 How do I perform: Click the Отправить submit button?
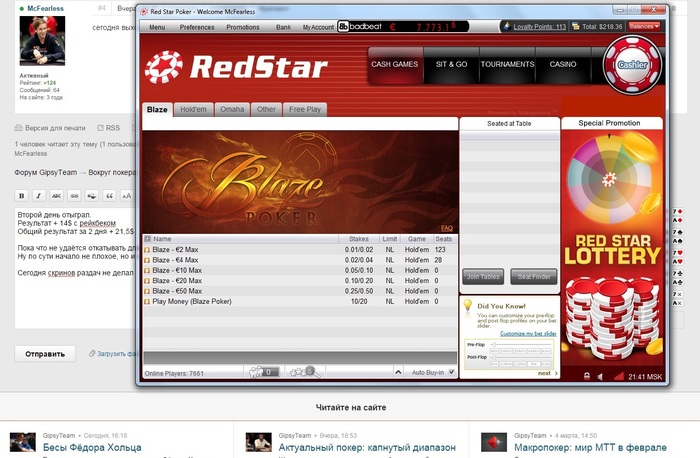click(45, 354)
